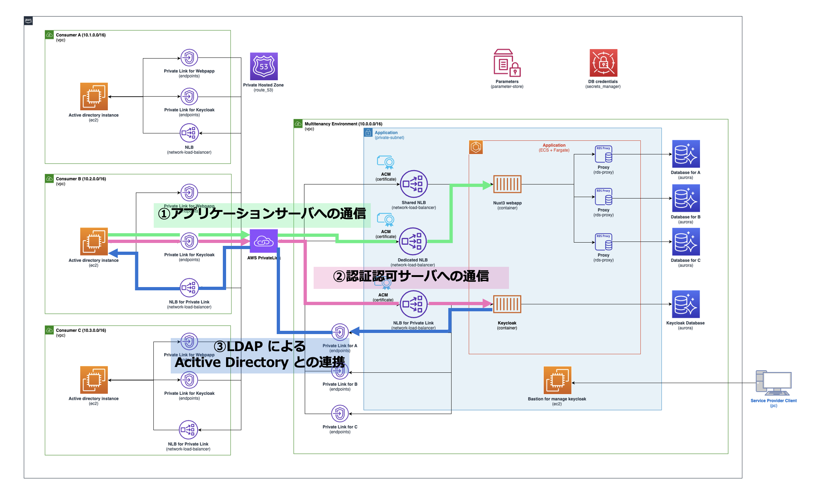Viewport: 819px width, 504px height.
Task: Select the Keycloak Database aurora icon
Action: point(686,304)
